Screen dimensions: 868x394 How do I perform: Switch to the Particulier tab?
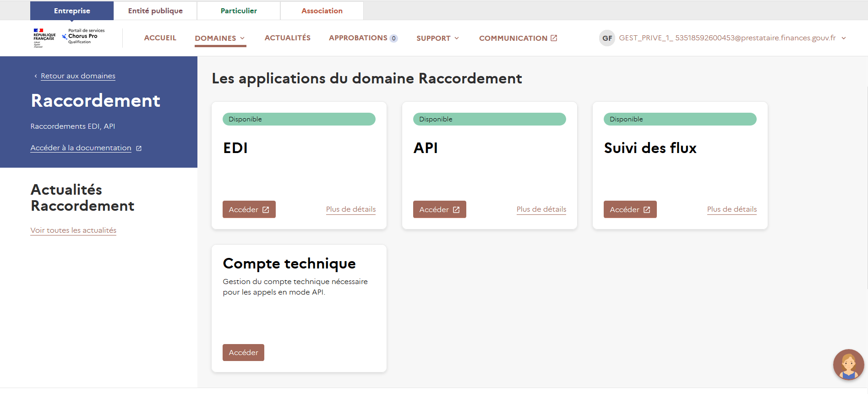[239, 11]
